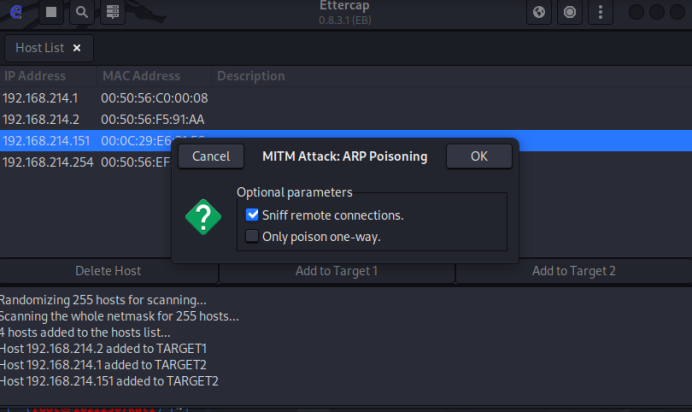Uncheck Sniff remote connections

click(252, 215)
